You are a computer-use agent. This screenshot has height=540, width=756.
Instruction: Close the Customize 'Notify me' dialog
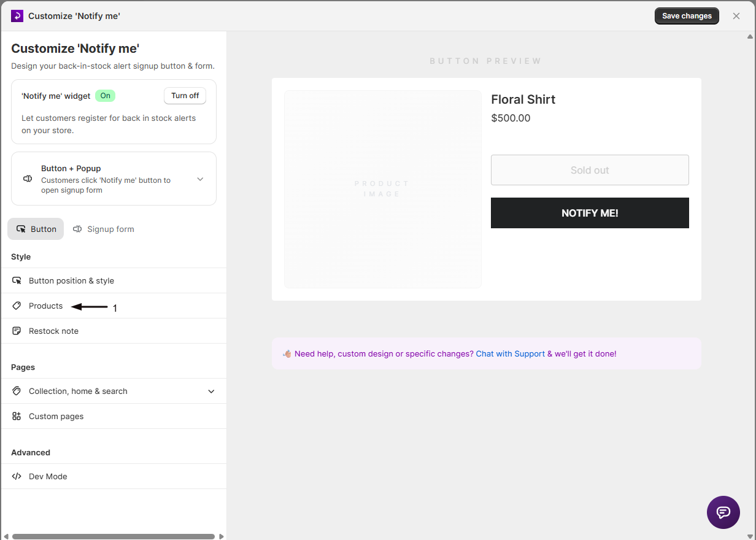coord(736,16)
